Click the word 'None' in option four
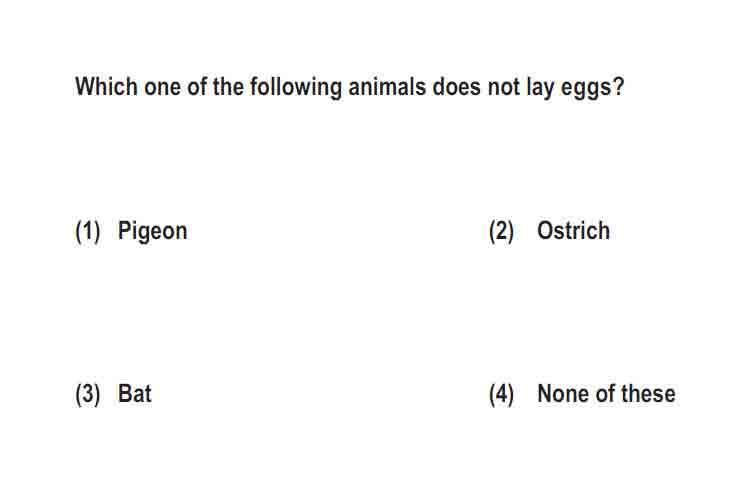 [x=563, y=394]
